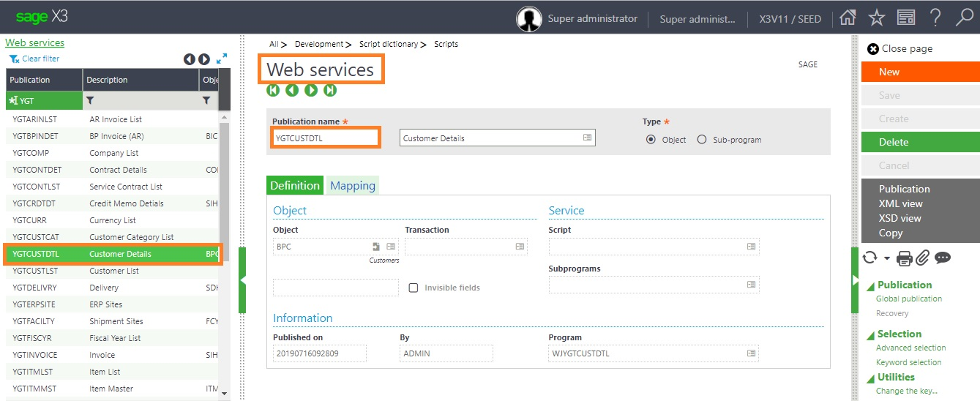The width and height of the screenshot is (980, 401).
Task: Open the Customer Details description lookup icon
Action: [587, 138]
